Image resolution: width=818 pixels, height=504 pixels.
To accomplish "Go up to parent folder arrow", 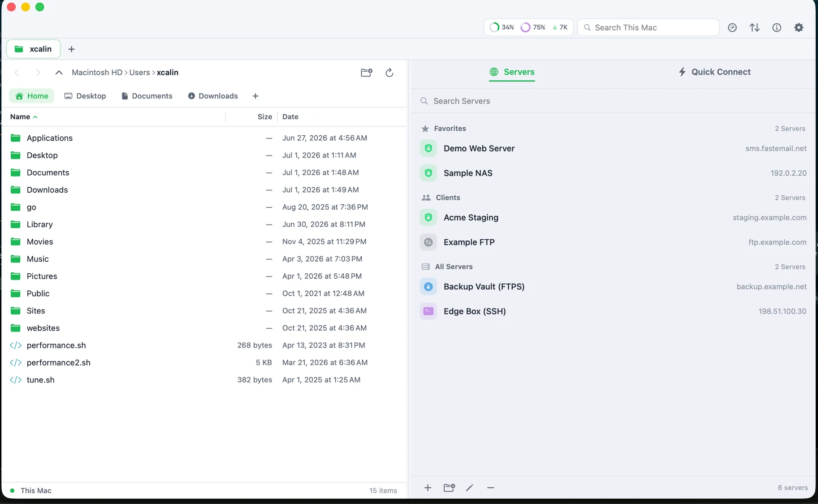I will (x=59, y=73).
